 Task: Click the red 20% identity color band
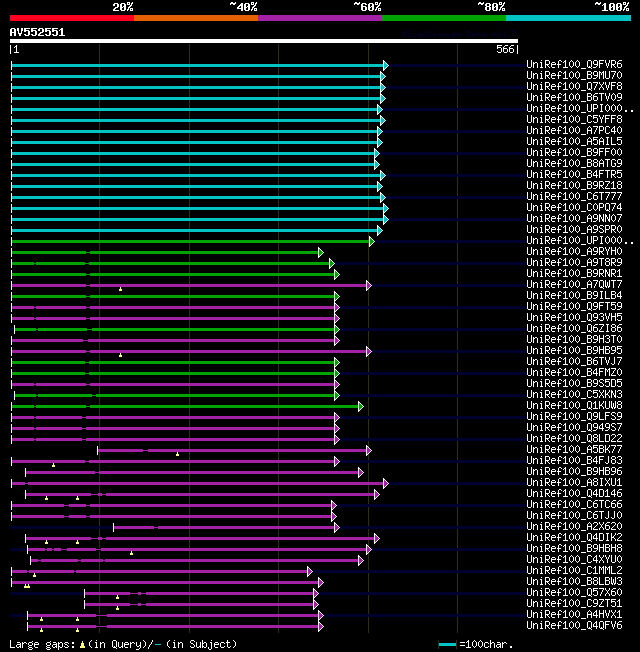[x=72, y=18]
